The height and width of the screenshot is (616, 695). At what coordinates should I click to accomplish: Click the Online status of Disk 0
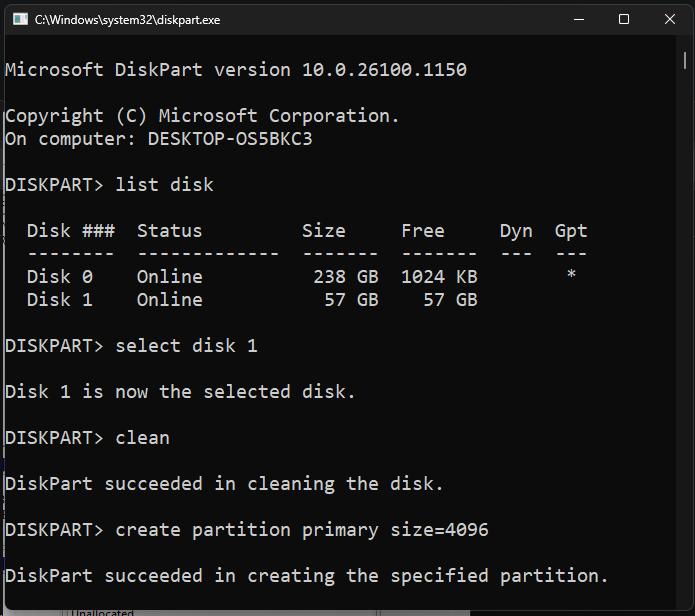tap(170, 277)
